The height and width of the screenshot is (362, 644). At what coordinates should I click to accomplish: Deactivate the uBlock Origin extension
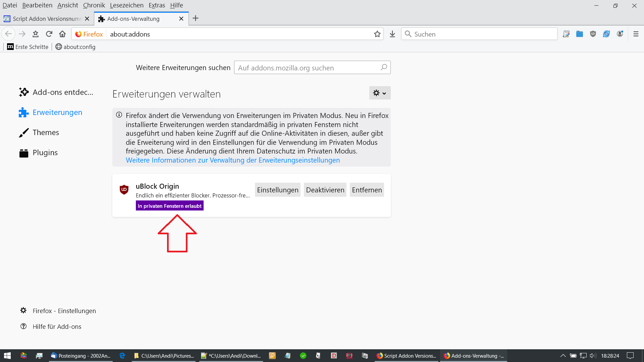coord(325,190)
